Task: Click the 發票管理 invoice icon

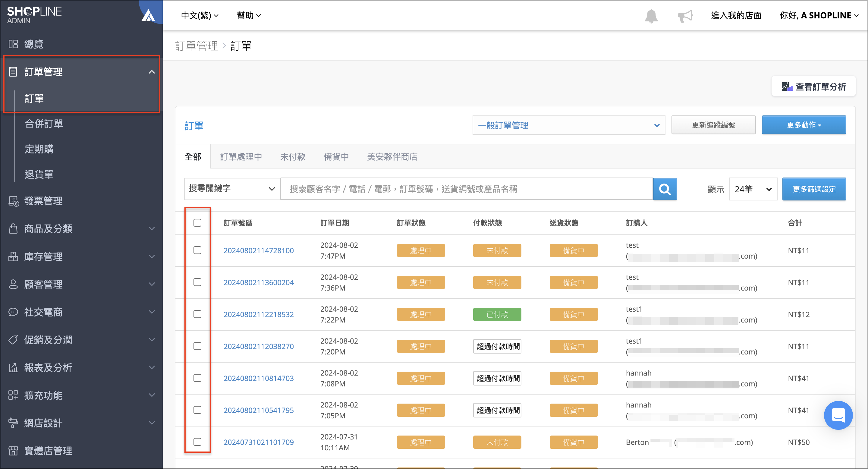Action: 14,201
